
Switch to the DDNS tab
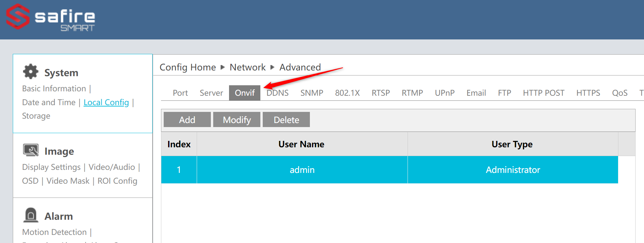tap(278, 93)
